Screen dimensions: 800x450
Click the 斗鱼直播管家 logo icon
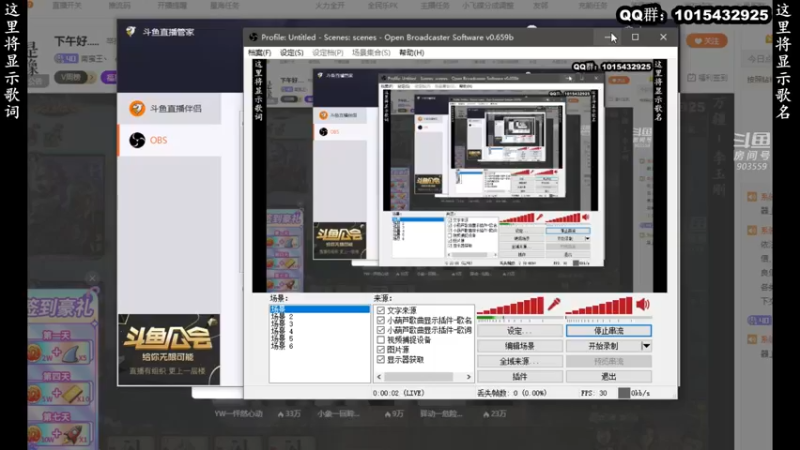tap(131, 32)
